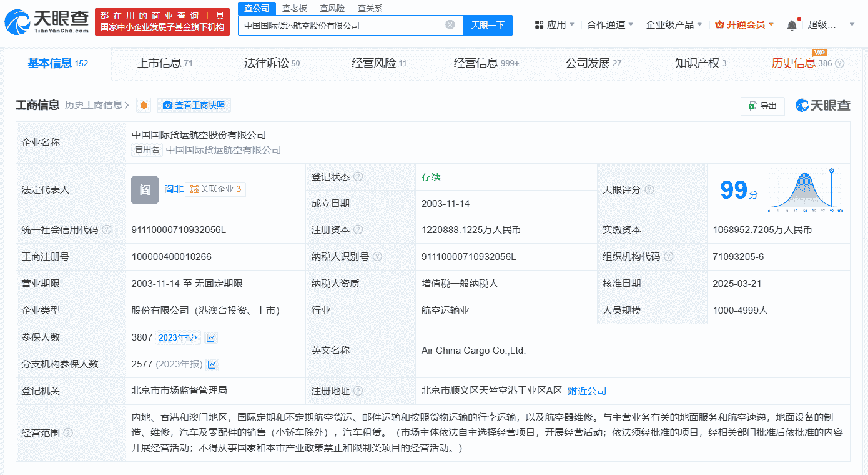This screenshot has height=475, width=868.
Task: Open the trend chart icon for 分支机构参保人数
Action: point(212,364)
